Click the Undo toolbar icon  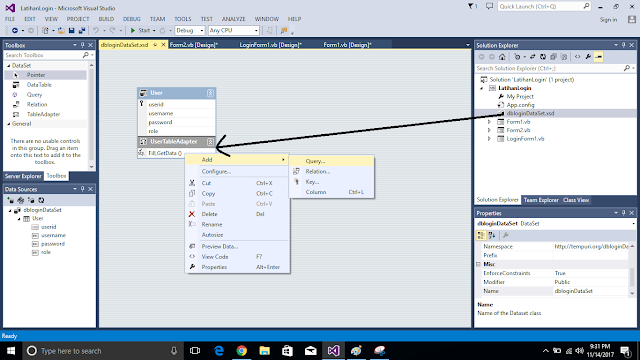(x=96, y=31)
